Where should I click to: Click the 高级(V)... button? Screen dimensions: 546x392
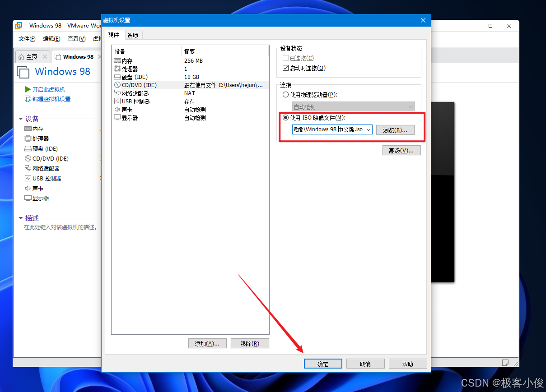[x=401, y=150]
